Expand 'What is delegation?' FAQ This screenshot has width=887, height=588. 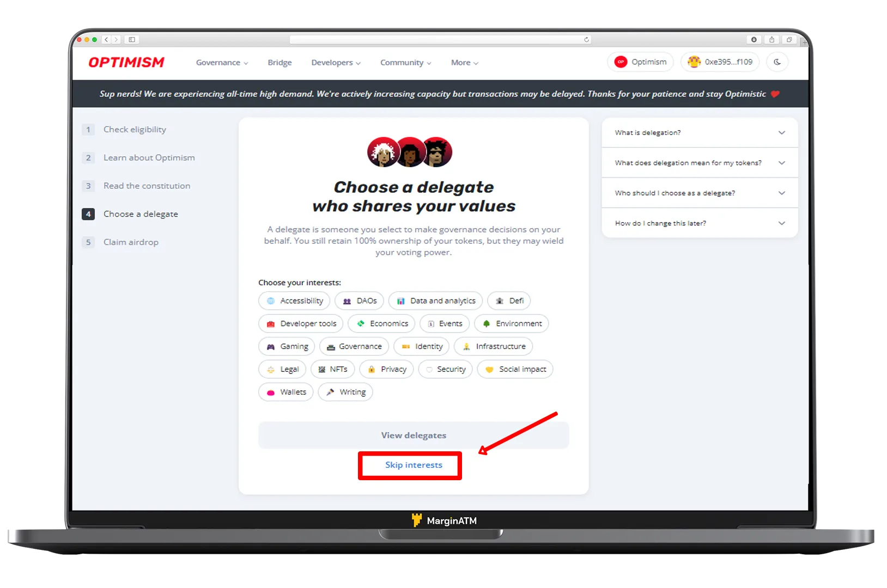700,133
